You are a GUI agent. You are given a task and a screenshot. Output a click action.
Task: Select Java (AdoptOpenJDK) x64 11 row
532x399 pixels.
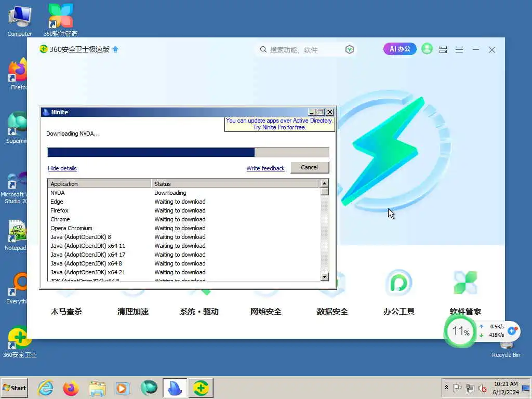pos(183,246)
